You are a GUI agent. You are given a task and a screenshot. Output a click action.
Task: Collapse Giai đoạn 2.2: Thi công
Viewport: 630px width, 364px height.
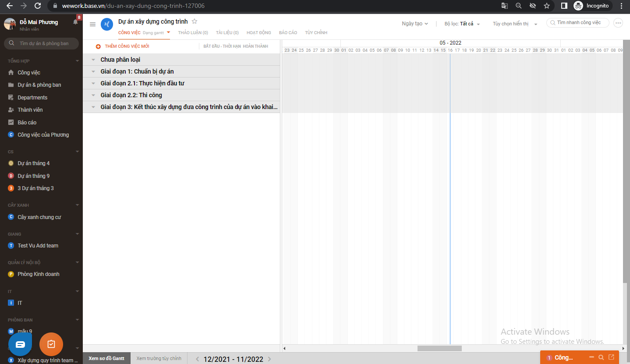[x=93, y=95]
